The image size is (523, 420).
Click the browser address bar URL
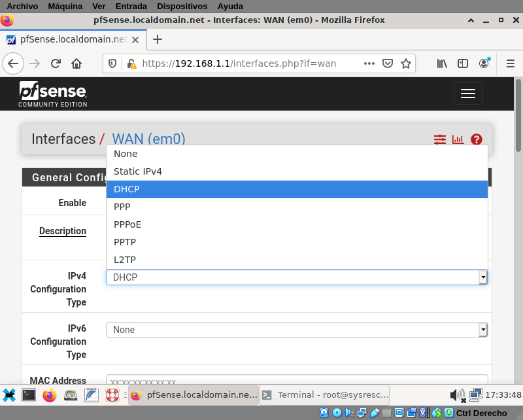point(239,63)
